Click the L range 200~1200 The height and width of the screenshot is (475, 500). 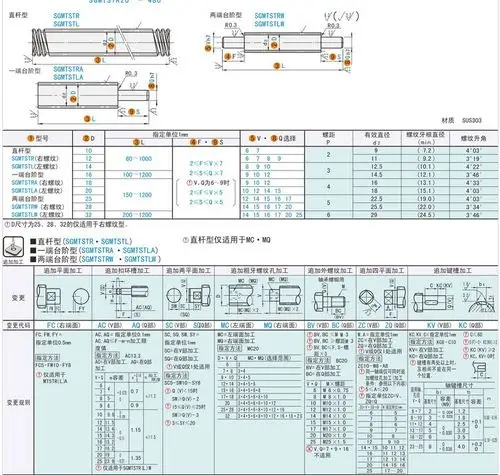coord(137,215)
